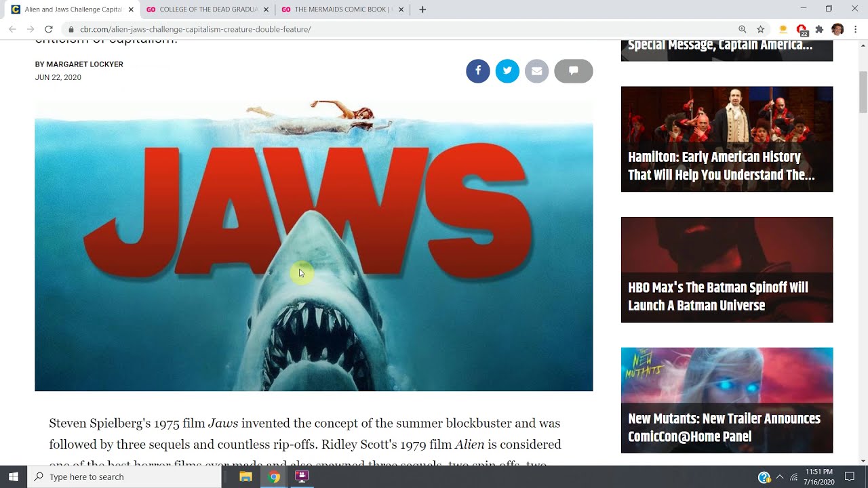Click author name Margaret Lockyer
Screen dimensions: 868x488
(85, 64)
